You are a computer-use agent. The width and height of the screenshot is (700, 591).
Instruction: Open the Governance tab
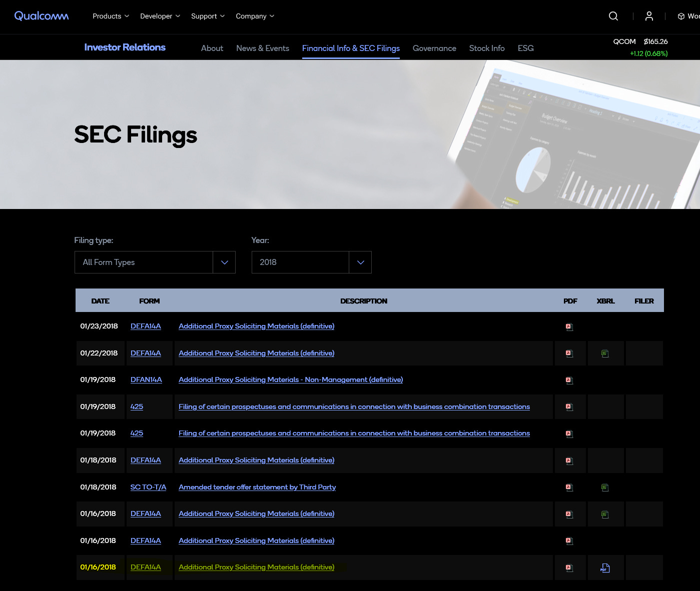tap(434, 48)
